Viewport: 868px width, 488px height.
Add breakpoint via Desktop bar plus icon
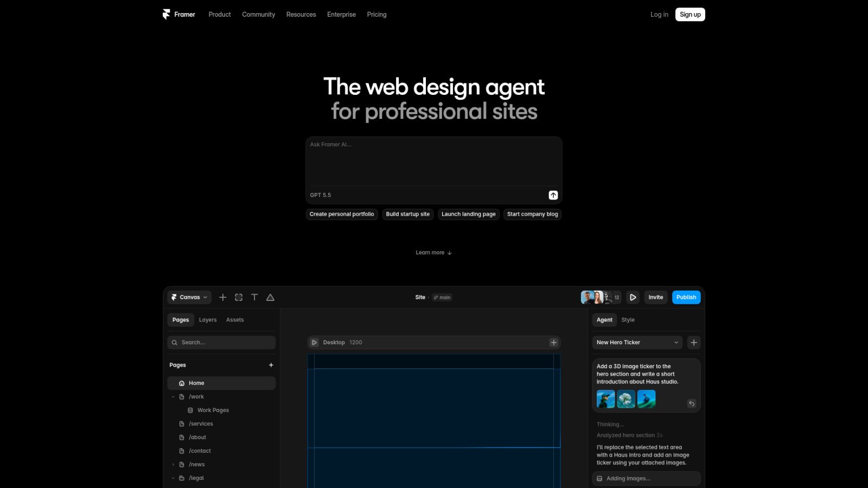(x=553, y=343)
